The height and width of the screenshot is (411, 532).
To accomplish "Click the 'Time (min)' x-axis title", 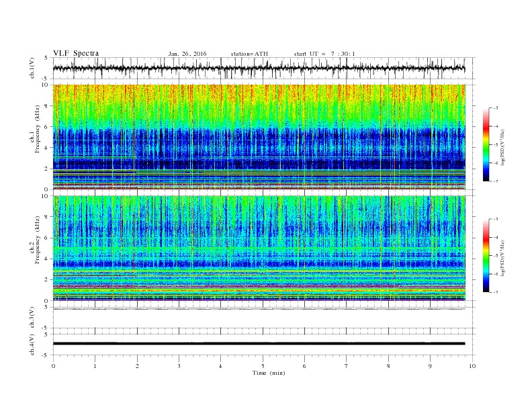I will 269,373.
